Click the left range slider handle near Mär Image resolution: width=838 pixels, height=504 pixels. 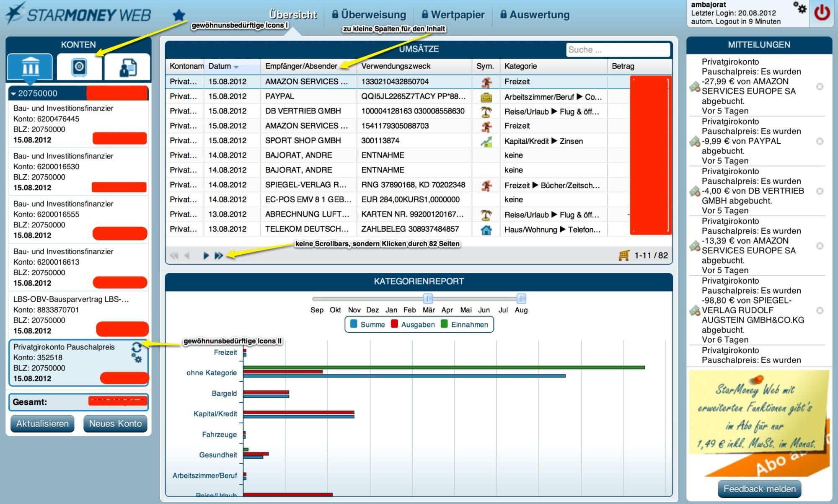pyautogui.click(x=428, y=299)
